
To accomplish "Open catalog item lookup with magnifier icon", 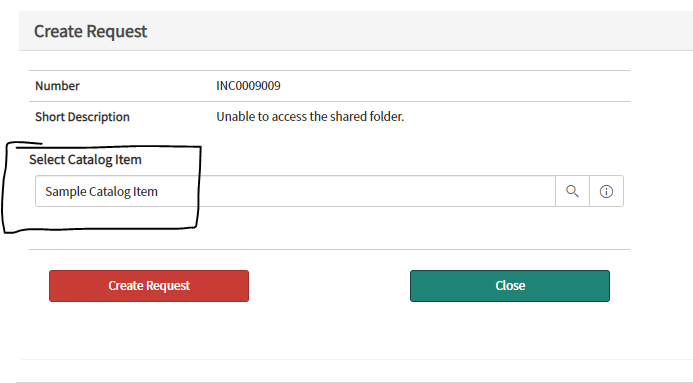I will coord(572,191).
